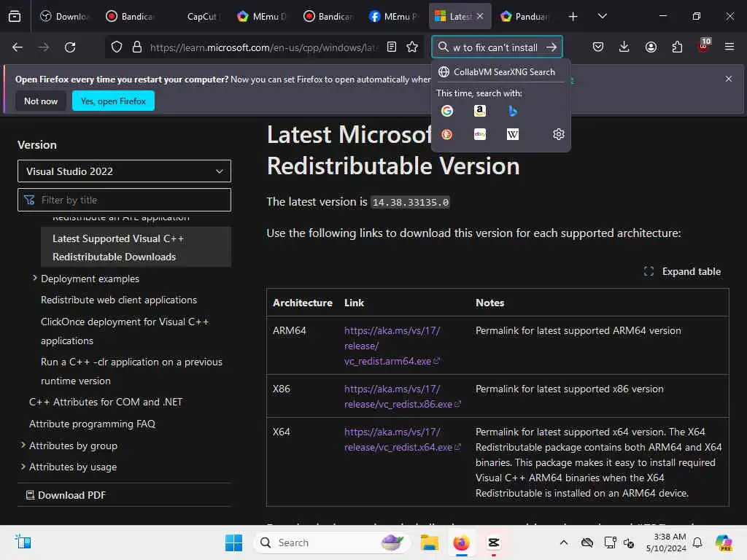
Task: Click the browser search bar field
Action: coord(495,47)
